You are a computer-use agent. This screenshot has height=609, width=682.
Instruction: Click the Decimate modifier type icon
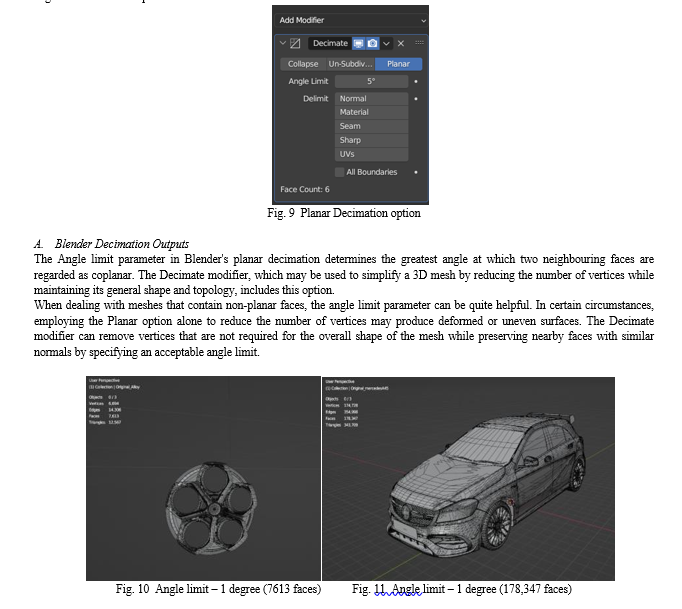pos(295,43)
